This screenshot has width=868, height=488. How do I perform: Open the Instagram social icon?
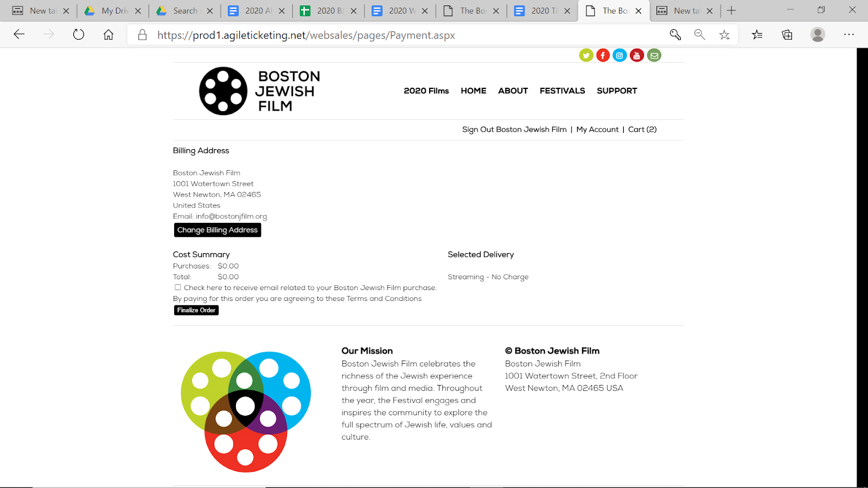pos(620,55)
